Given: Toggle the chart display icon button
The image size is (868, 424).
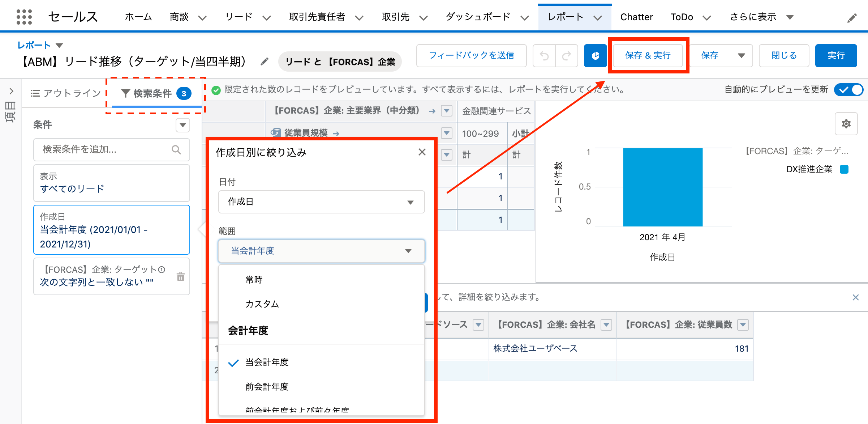Looking at the screenshot, I should point(595,56).
